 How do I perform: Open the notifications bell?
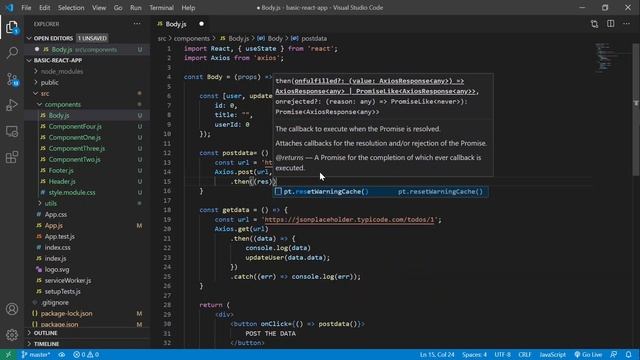coord(629,354)
